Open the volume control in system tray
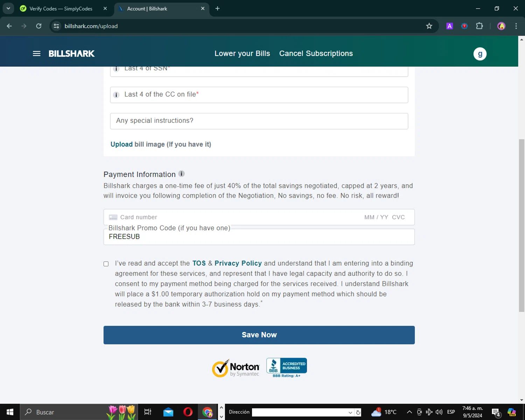The width and height of the screenshot is (525, 420). coord(439,412)
